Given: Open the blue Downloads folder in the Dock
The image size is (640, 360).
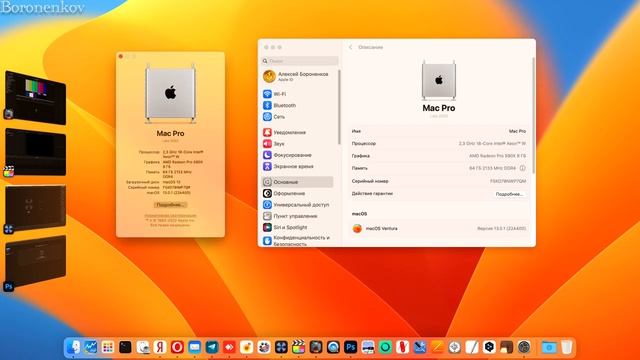Looking at the screenshot, I should (549, 347).
